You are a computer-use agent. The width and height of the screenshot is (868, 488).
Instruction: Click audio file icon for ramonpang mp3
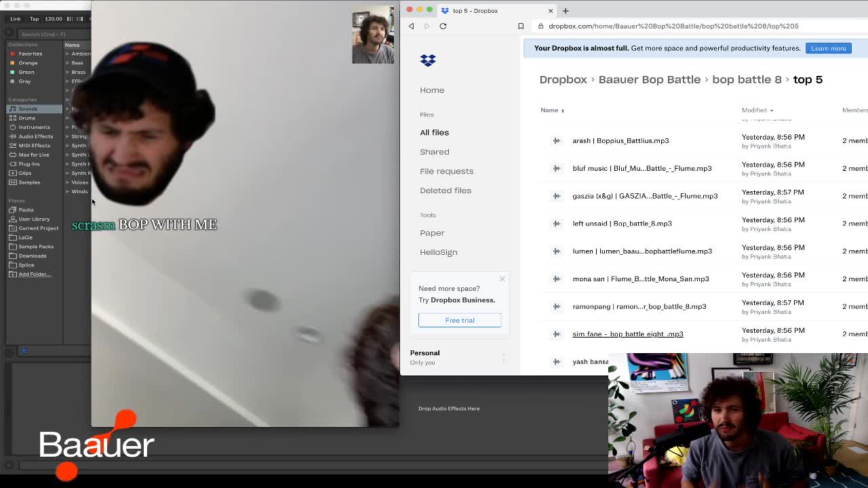click(557, 306)
